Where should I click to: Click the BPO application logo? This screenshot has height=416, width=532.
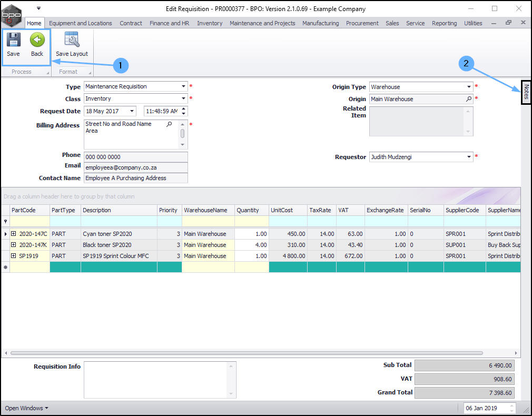12,15
